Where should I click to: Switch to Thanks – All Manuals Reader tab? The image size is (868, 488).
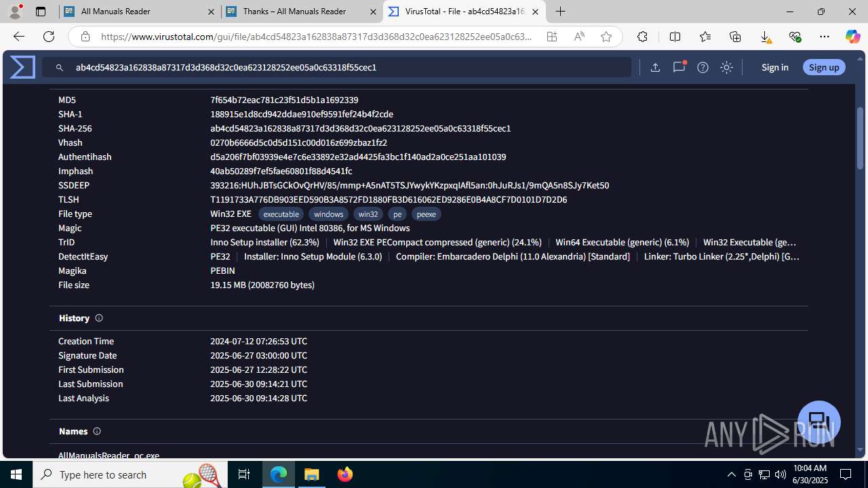(302, 12)
